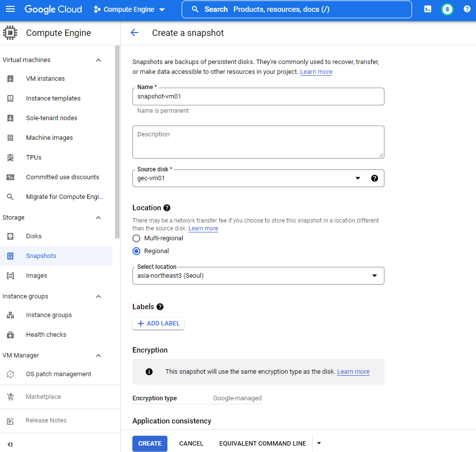
Task: Select the Regional radio option
Action: coord(136,251)
